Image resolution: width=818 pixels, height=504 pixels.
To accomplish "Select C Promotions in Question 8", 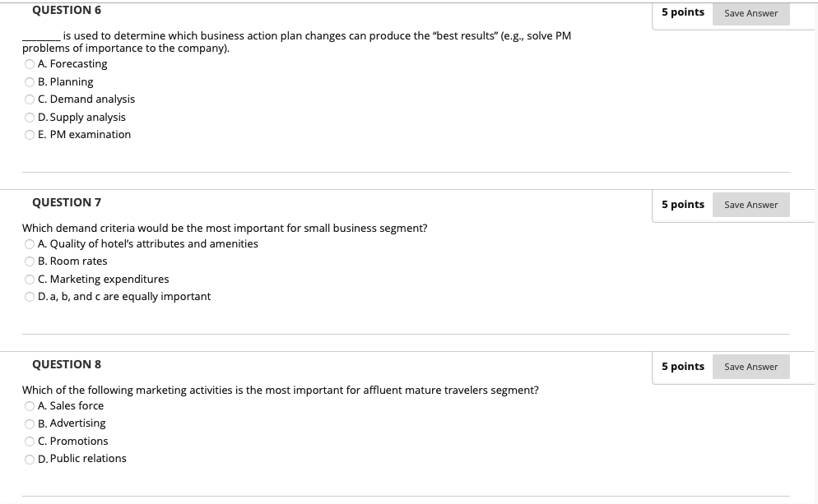I will [30, 442].
